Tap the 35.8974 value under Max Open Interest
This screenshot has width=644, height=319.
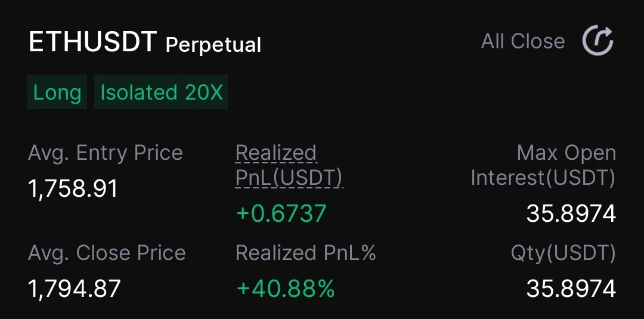coord(571,213)
